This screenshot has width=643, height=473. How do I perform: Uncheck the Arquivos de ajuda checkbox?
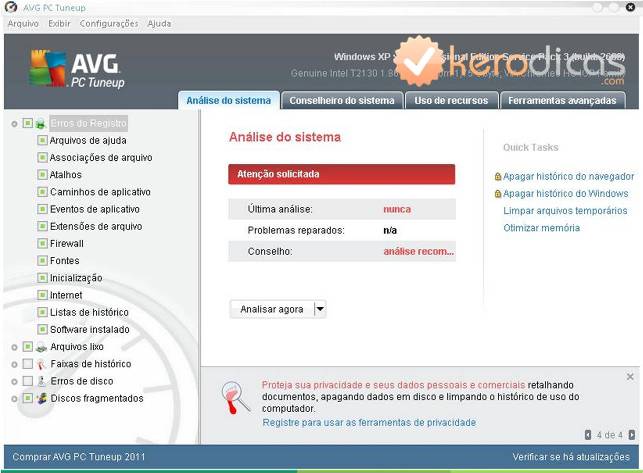click(42, 141)
